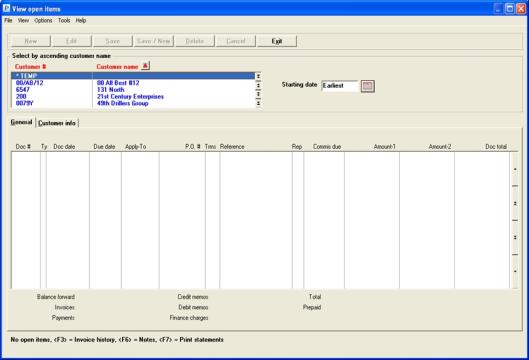The width and height of the screenshot is (529, 360).
Task: Select customer 00 All Best #12
Action: tap(133, 83)
